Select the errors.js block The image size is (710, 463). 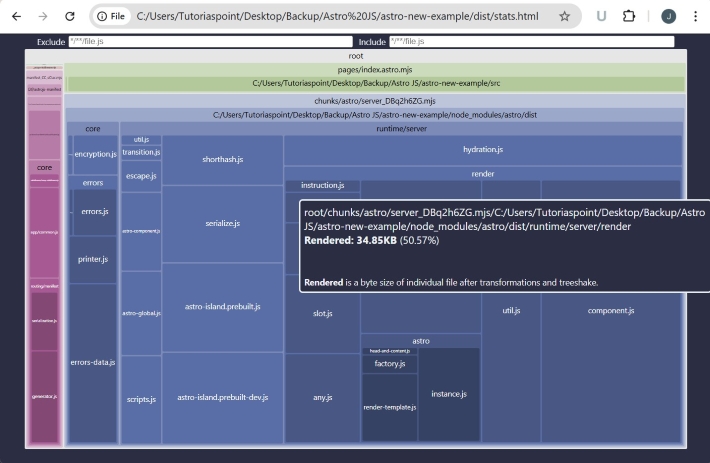95,212
